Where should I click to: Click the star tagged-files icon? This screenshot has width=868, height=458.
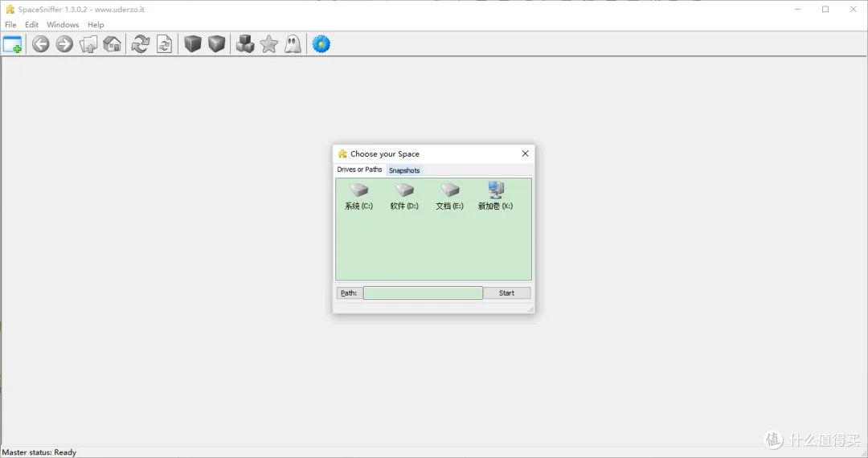tap(269, 44)
